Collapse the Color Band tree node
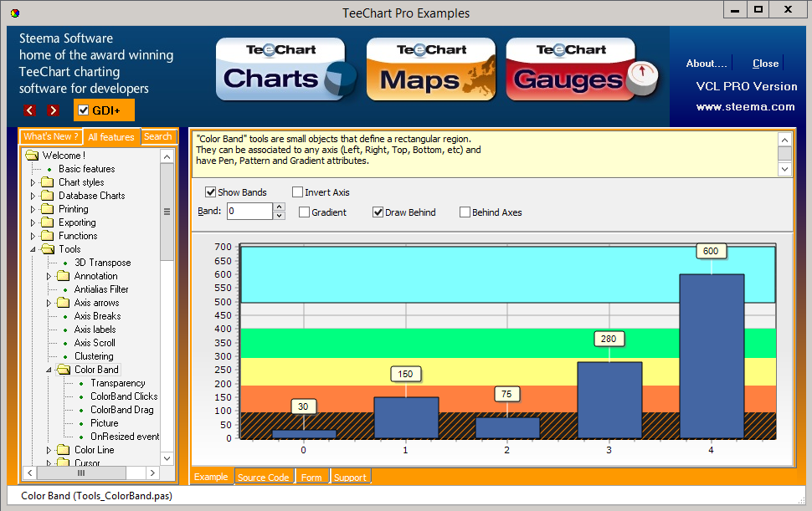 tap(49, 370)
